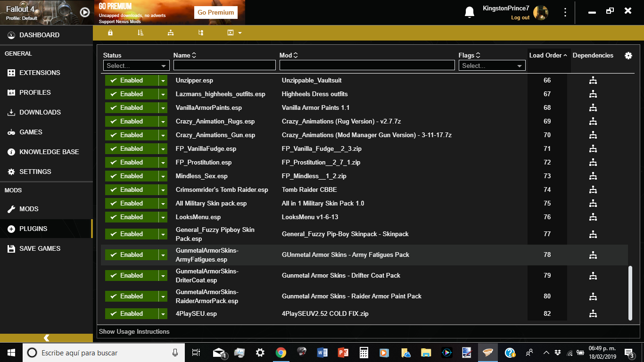Screen dimensions: 644x362
Task: Open PowerPoint from the taskbar
Action: click(x=343, y=353)
